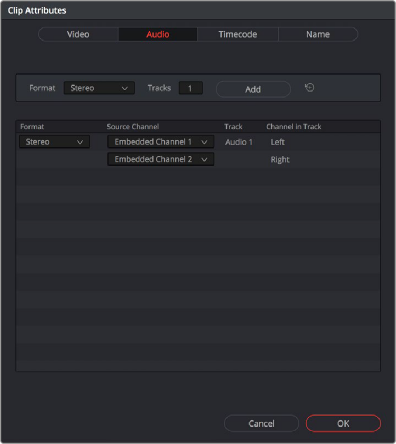The width and height of the screenshot is (396, 444).
Task: Click the Cancel button
Action: coord(261,423)
